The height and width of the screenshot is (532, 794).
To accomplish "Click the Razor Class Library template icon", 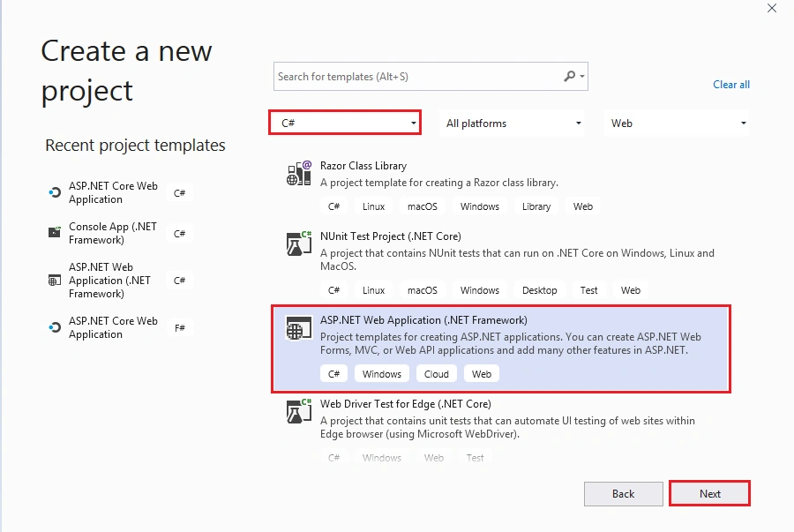I will pos(299,174).
